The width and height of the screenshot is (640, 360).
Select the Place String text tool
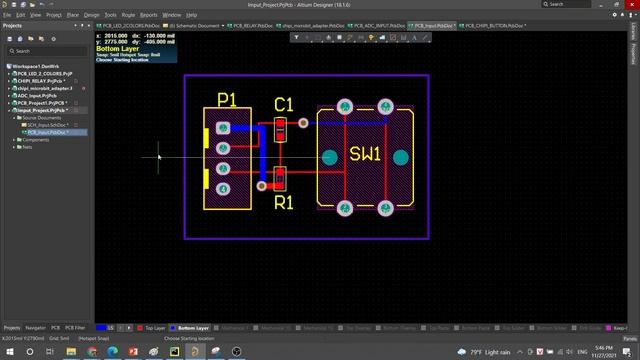414,38
